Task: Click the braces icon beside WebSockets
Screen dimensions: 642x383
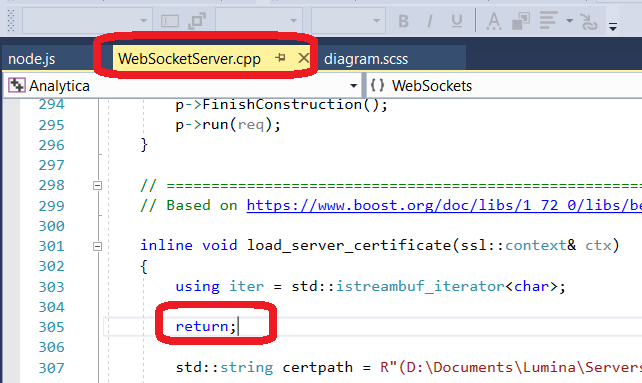Action: coord(377,85)
